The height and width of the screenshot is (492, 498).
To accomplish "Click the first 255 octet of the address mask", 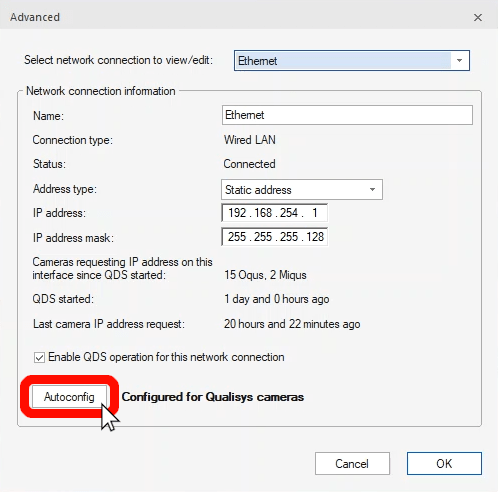I will click(237, 237).
